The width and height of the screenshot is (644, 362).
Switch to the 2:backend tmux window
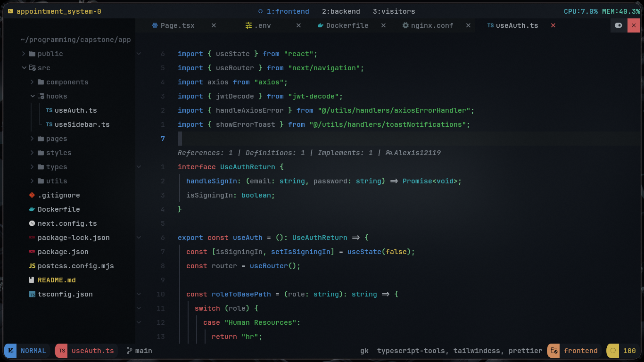click(x=341, y=11)
